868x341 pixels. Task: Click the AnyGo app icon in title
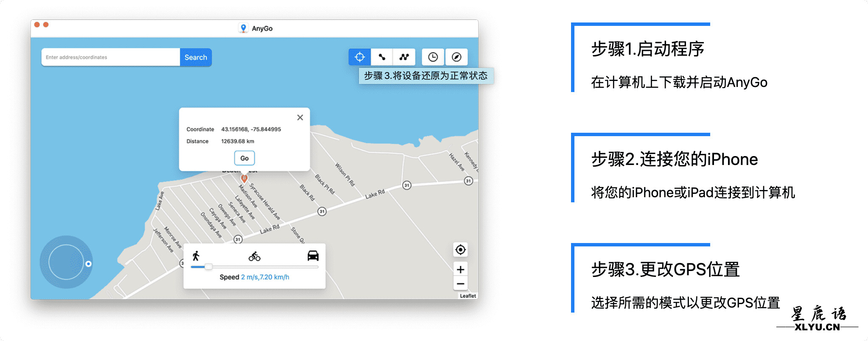click(243, 28)
